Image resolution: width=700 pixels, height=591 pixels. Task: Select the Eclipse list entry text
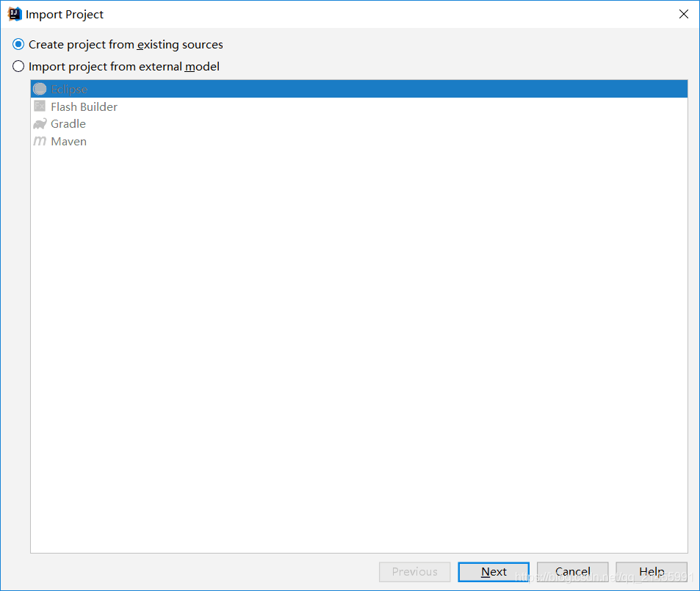[69, 90]
